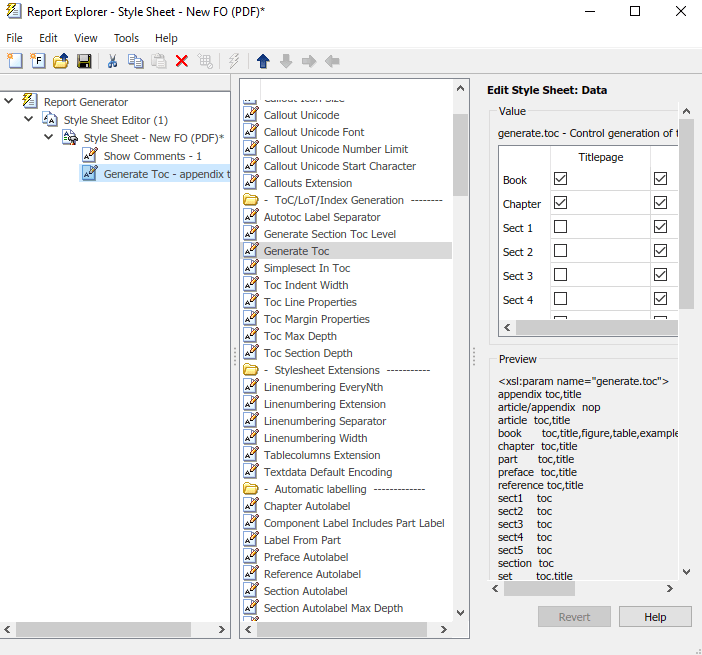Click the Cut scissors icon
This screenshot has height=655, width=702.
point(112,61)
